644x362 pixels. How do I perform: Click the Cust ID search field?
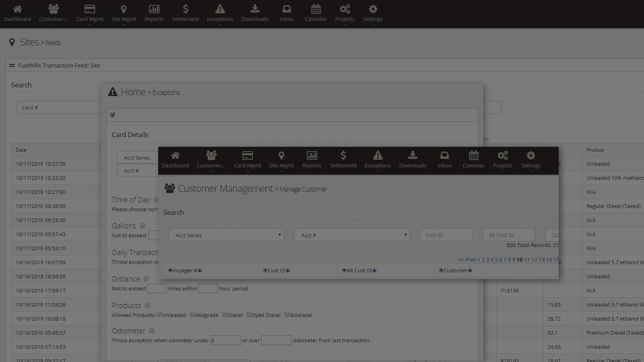click(446, 235)
